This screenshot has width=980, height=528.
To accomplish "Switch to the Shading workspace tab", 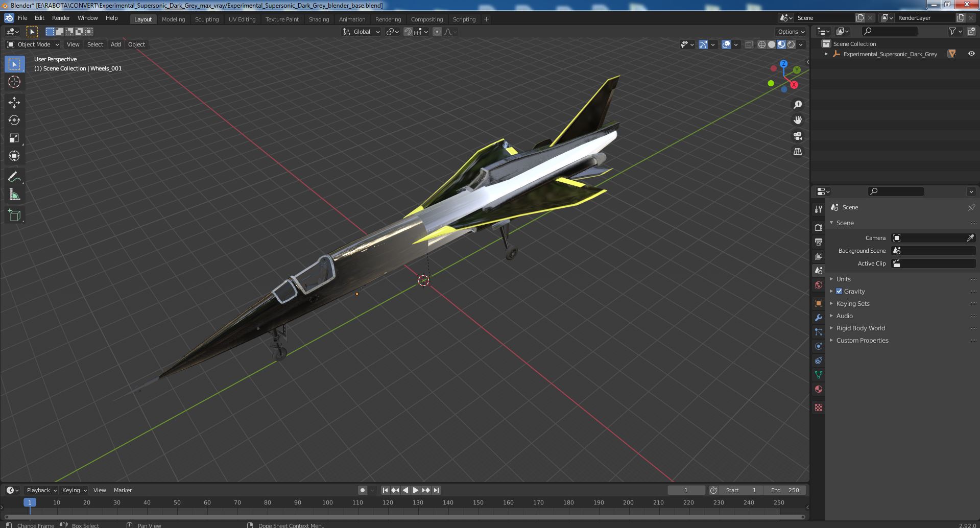I will click(x=319, y=19).
